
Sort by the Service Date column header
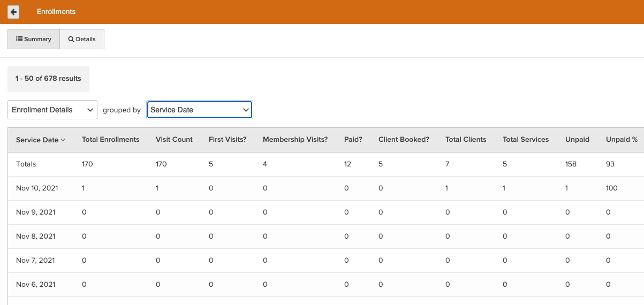click(40, 140)
